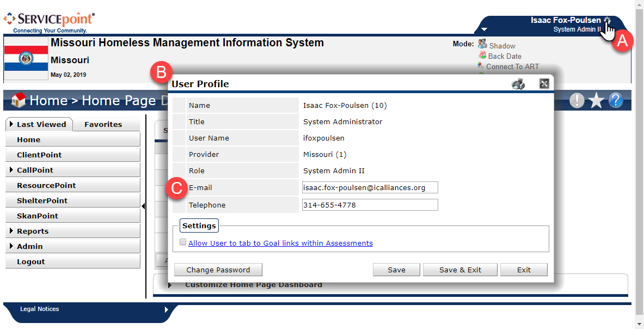The image size is (644, 329).
Task: Click the Connect To ART icon
Action: [481, 66]
